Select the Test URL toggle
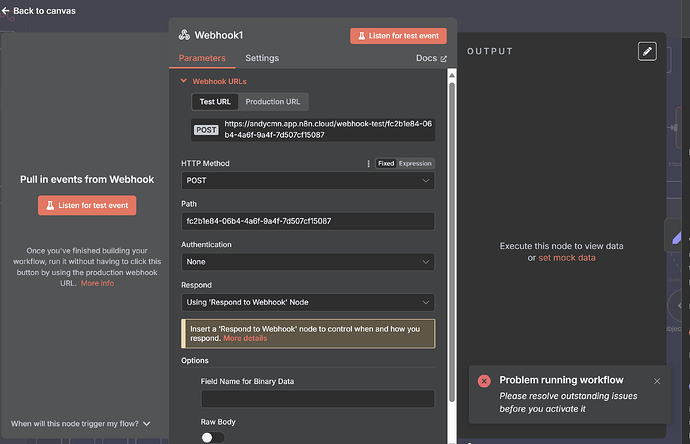Image resolution: width=690 pixels, height=444 pixels. 215,102
